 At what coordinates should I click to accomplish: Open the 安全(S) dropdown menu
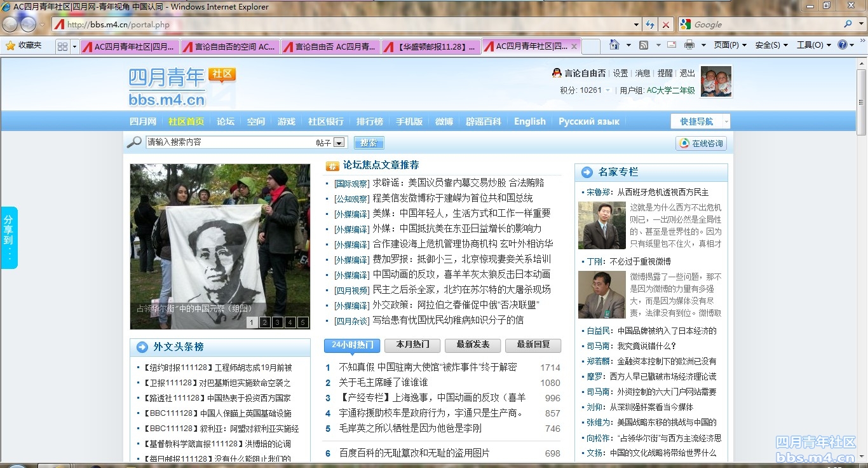pos(771,45)
